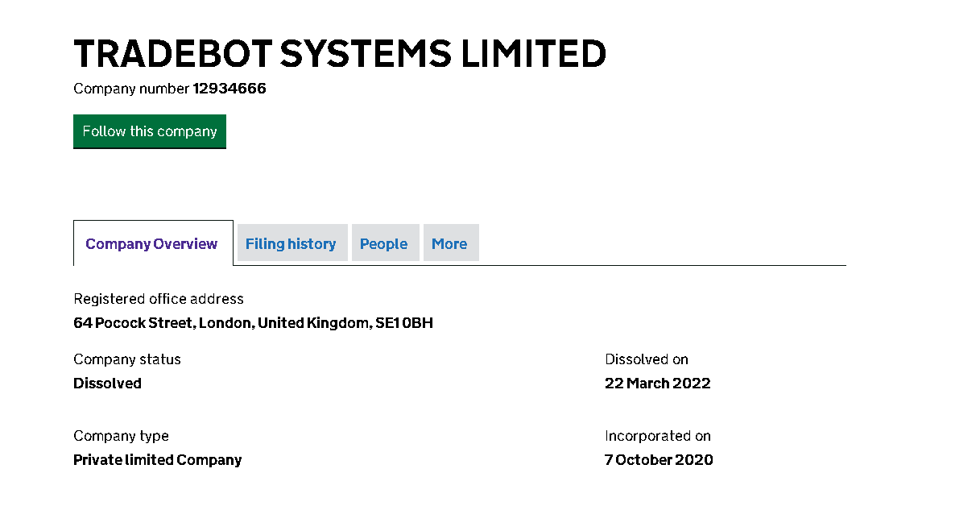Click the TRADEBOT SYSTEMS LIMITED heading
Image resolution: width=980 pixels, height=506 pixels.
[340, 54]
